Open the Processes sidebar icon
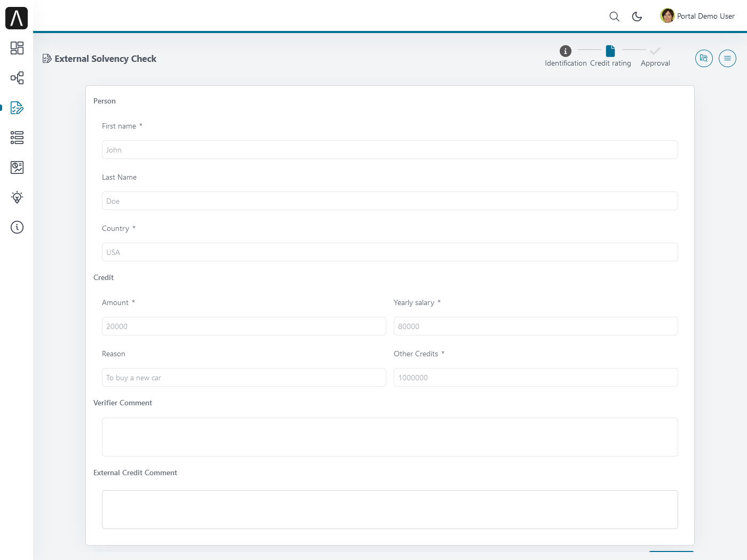Screen dimensions: 747x560 tap(17, 78)
